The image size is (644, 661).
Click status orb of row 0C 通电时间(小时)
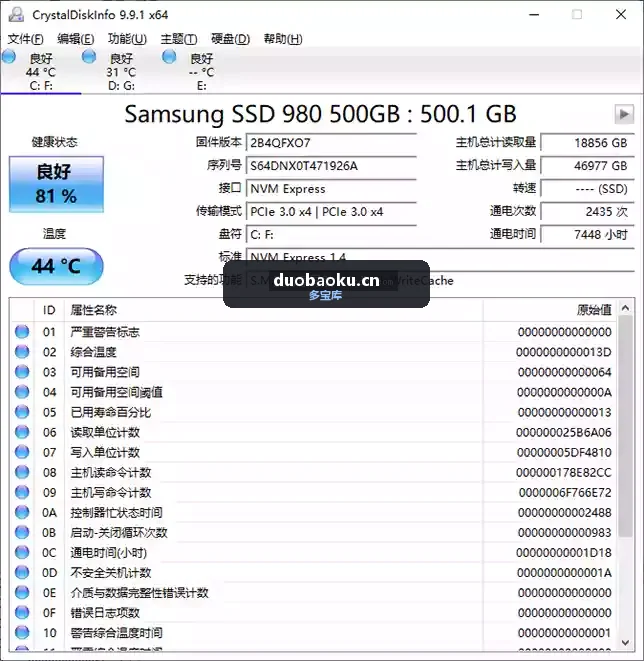pos(22,552)
